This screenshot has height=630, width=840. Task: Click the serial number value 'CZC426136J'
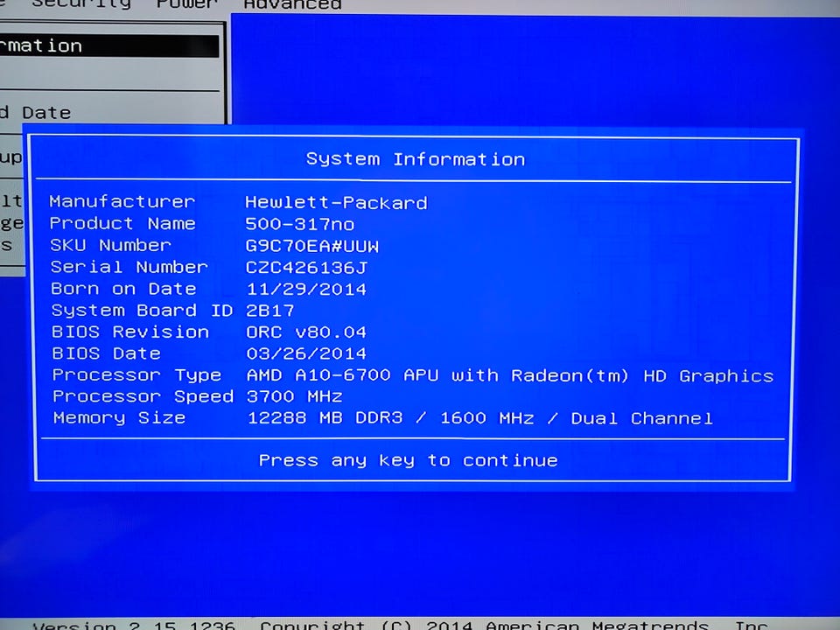pyautogui.click(x=306, y=268)
